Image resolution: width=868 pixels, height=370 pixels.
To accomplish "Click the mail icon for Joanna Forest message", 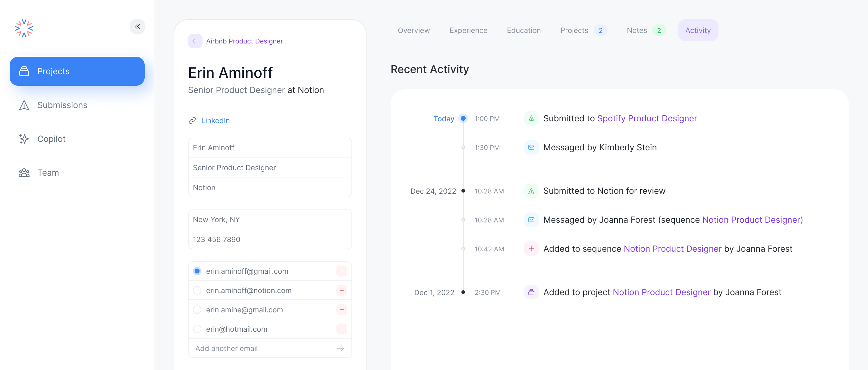I will pyautogui.click(x=531, y=220).
